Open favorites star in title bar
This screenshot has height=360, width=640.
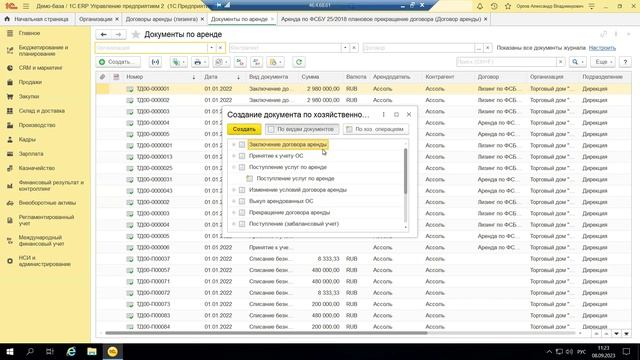[x=508, y=6]
